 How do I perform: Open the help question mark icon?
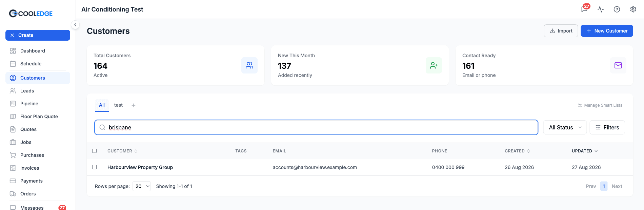[617, 9]
